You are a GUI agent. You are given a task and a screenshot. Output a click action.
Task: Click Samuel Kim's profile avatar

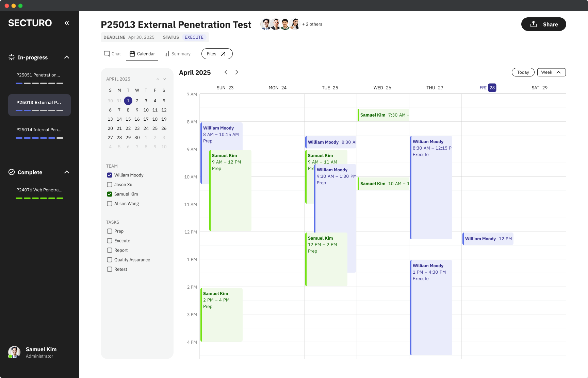[x=14, y=352]
